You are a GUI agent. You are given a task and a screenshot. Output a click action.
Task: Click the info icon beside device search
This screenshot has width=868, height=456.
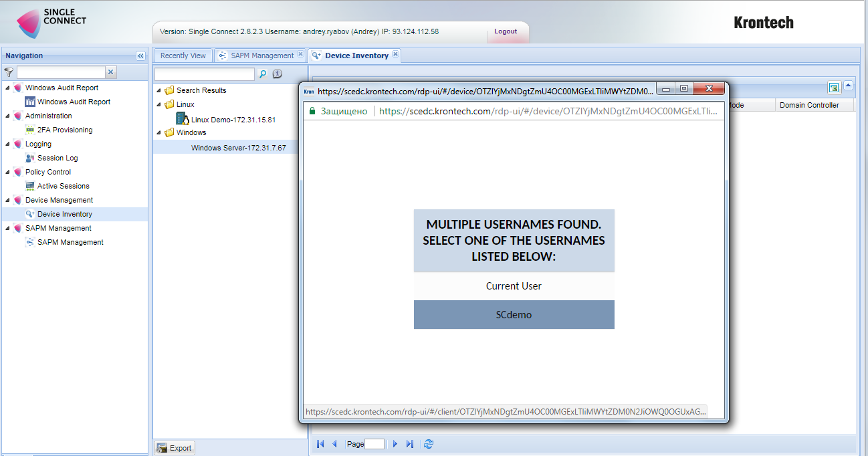tap(278, 74)
